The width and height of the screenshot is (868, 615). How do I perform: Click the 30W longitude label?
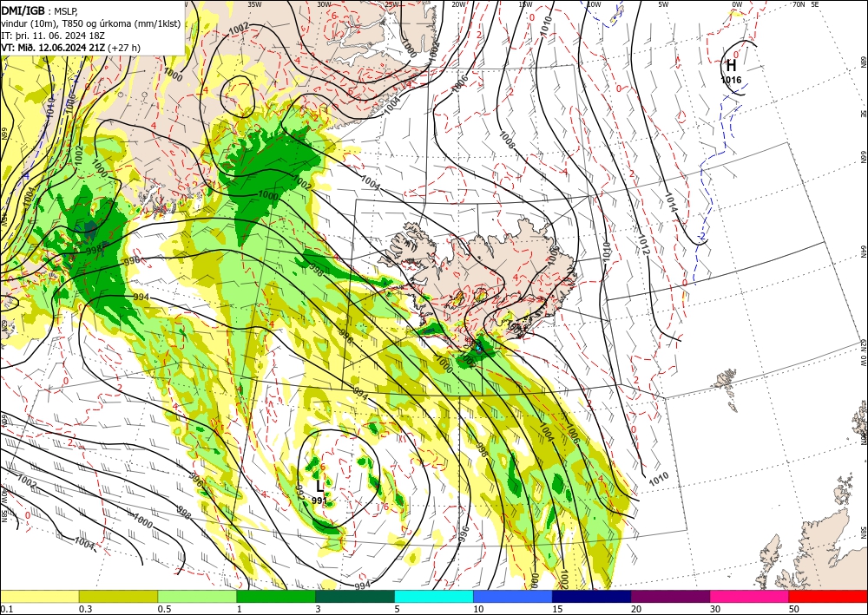pos(324,4)
